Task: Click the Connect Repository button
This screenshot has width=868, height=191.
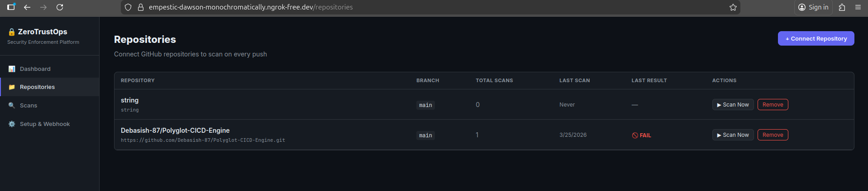Action: (x=816, y=39)
